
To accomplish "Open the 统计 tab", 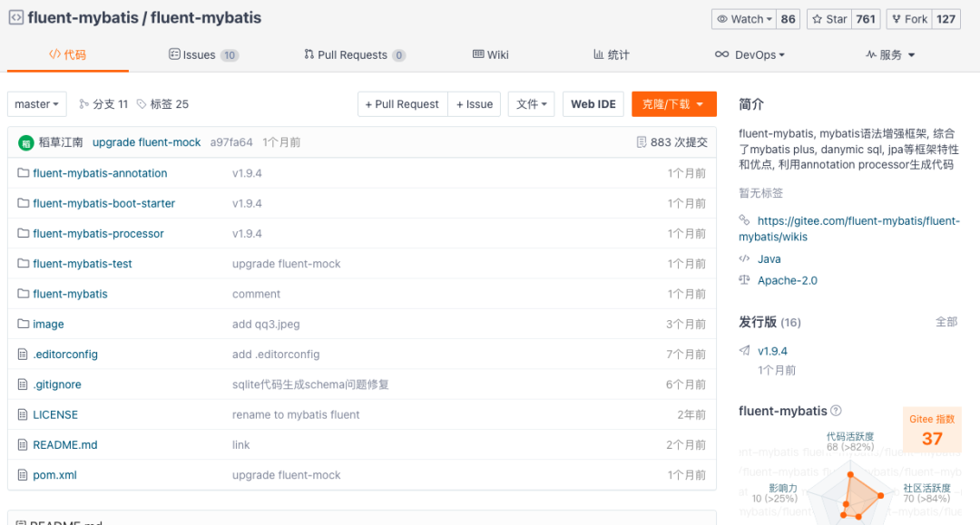I will point(612,55).
